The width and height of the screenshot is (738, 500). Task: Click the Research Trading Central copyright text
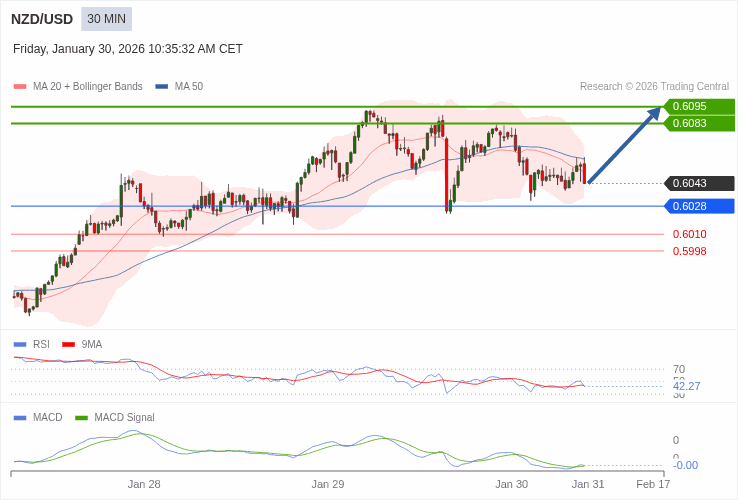point(654,87)
